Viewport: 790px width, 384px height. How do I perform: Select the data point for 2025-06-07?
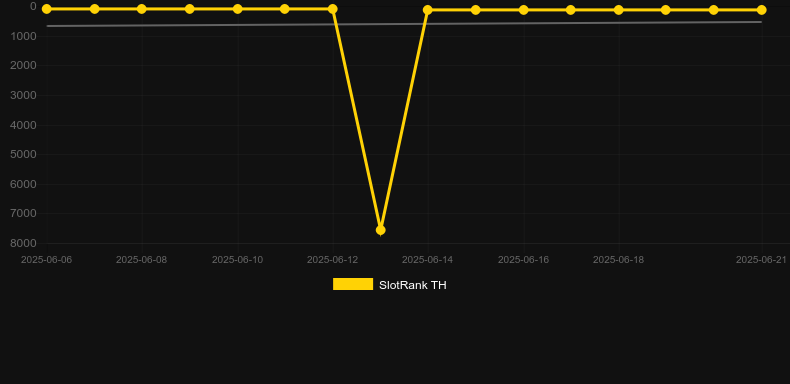[x=94, y=9]
